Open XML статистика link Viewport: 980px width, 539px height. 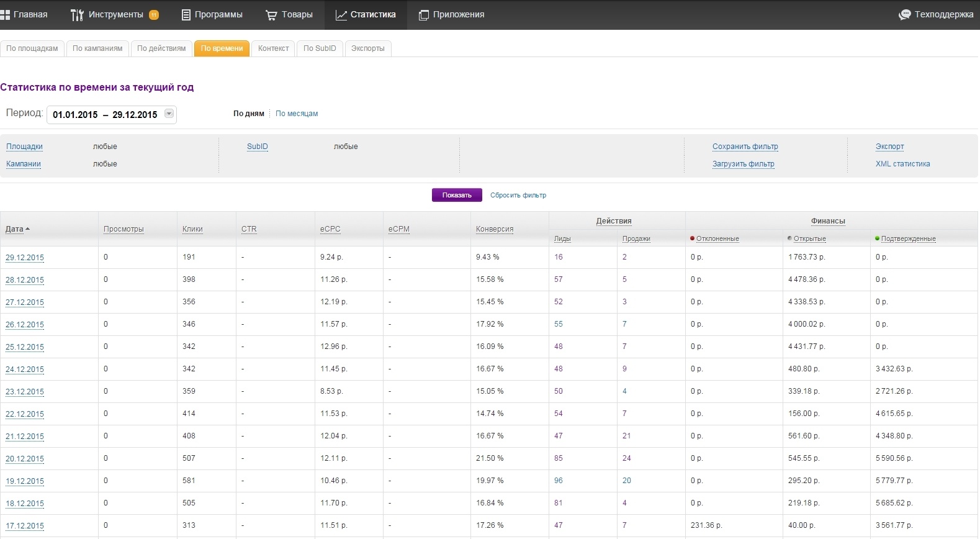click(903, 164)
